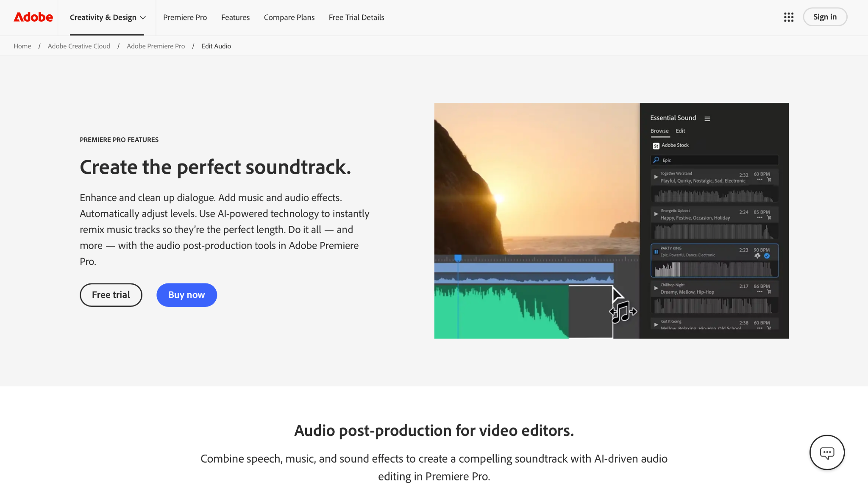Click the Free trial button
The height and width of the screenshot is (494, 868).
(x=111, y=295)
